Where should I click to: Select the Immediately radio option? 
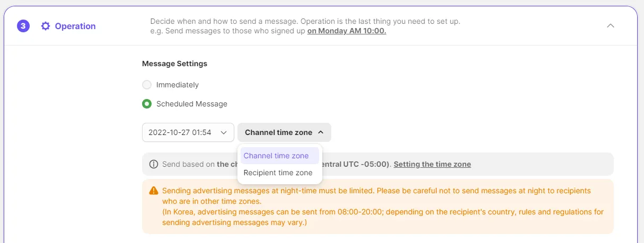147,85
